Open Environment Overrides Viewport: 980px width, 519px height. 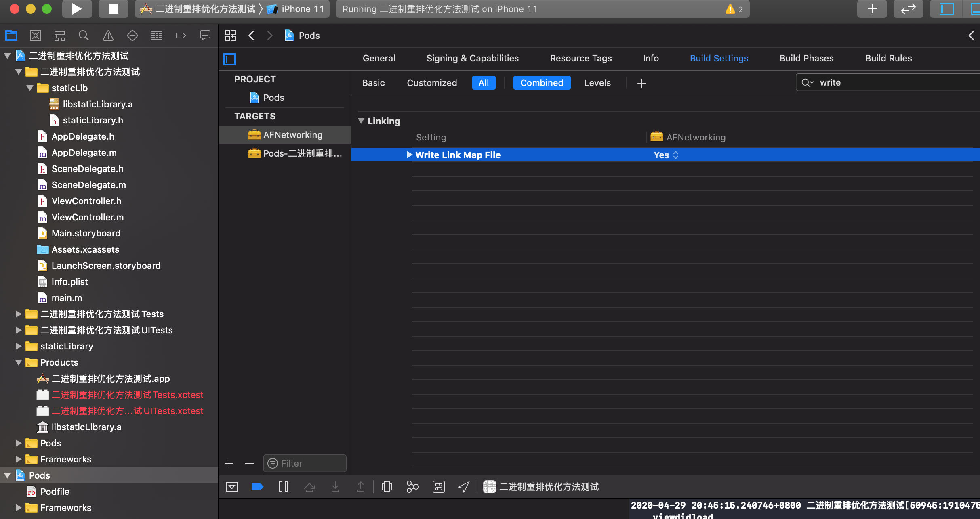[439, 487]
